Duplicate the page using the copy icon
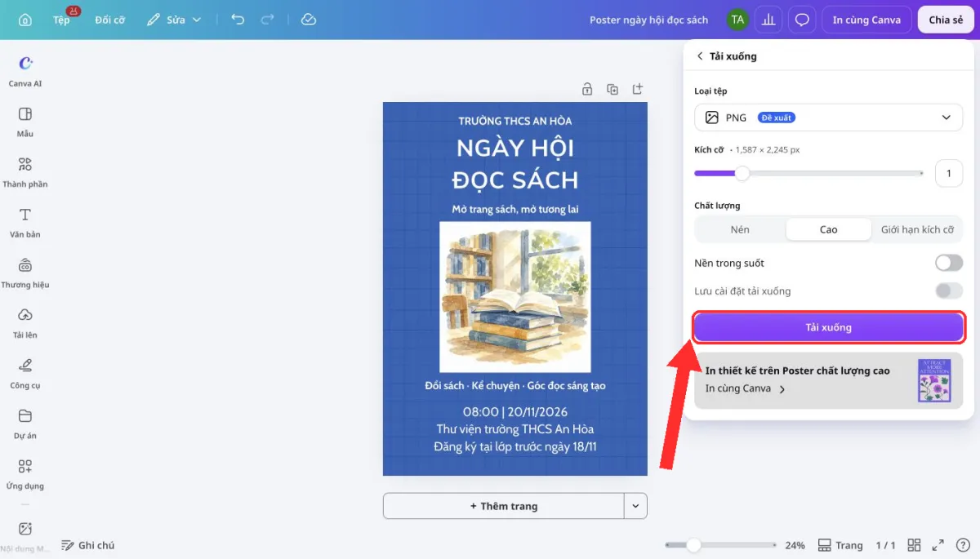The image size is (980, 559). click(612, 89)
